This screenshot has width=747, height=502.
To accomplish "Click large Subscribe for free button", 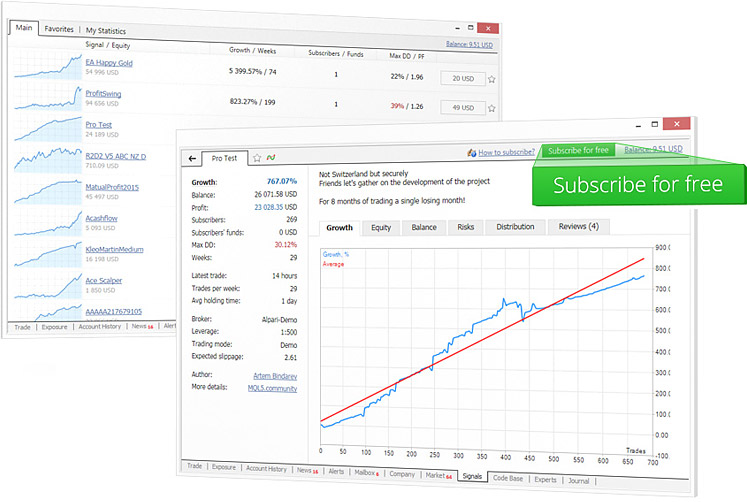I will point(638,185).
